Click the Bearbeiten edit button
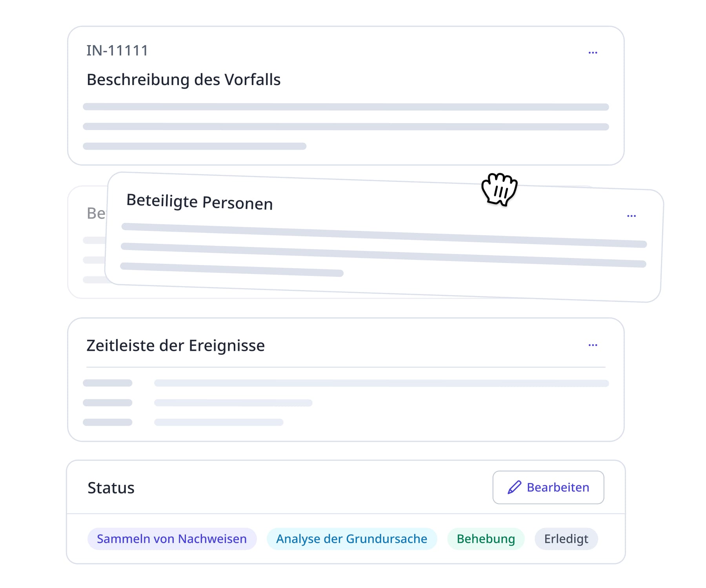This screenshot has height=588, width=706. click(548, 487)
